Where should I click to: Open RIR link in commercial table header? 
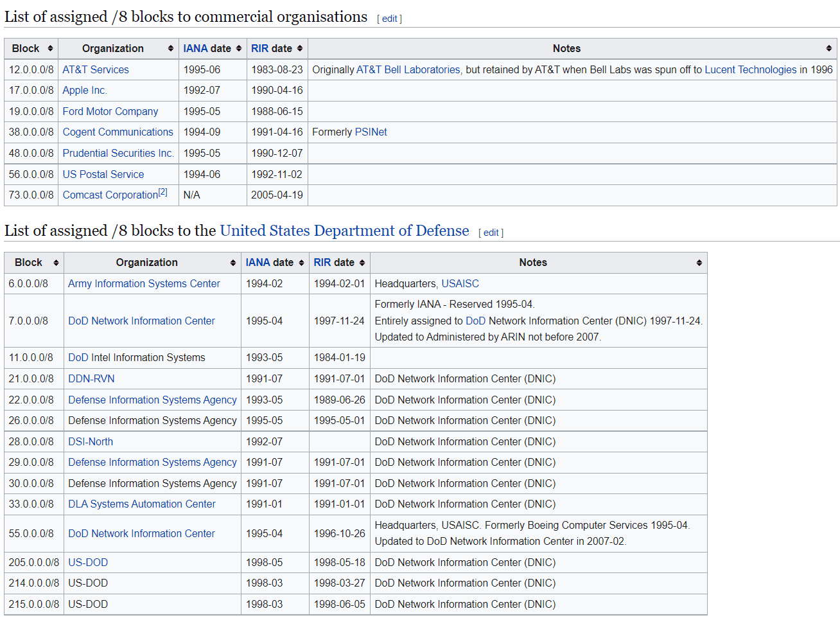point(259,49)
